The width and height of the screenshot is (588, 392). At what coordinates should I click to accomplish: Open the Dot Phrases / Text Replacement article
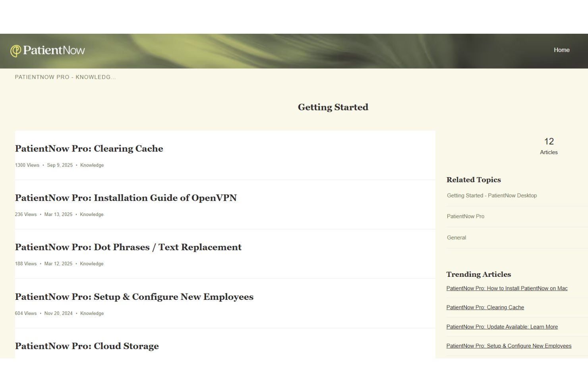(x=128, y=247)
